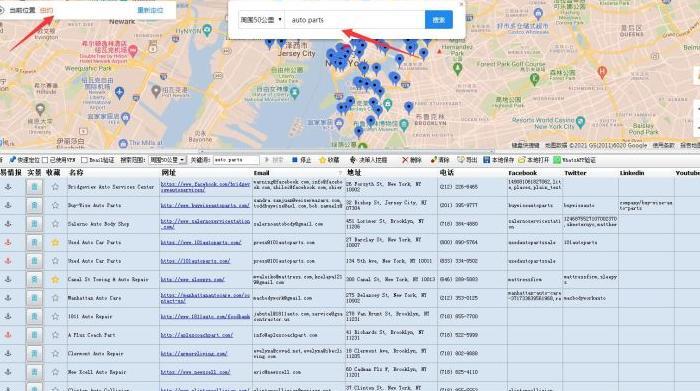Start WhatsAPP验证 verification
Image resolution: width=700 pixels, height=391 pixels.
click(575, 160)
